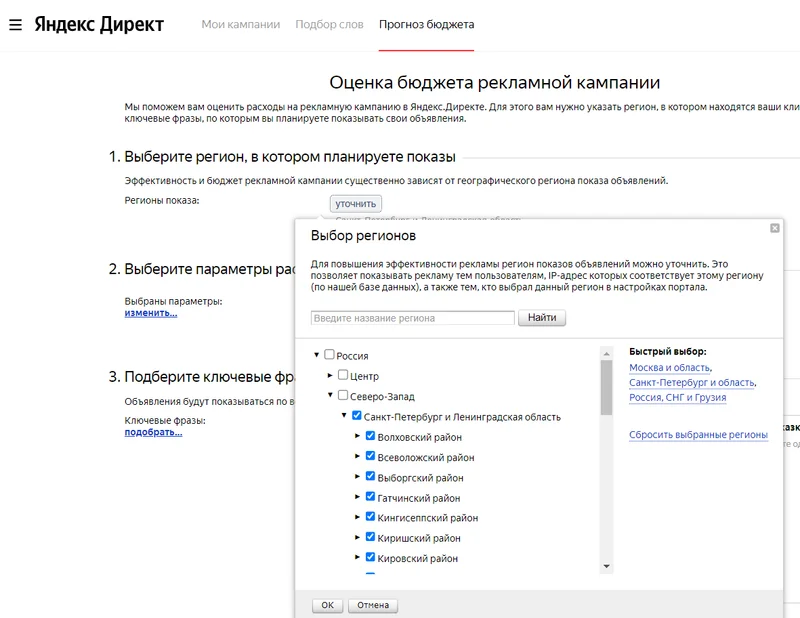Click the Кировский район label

[x=417, y=558]
